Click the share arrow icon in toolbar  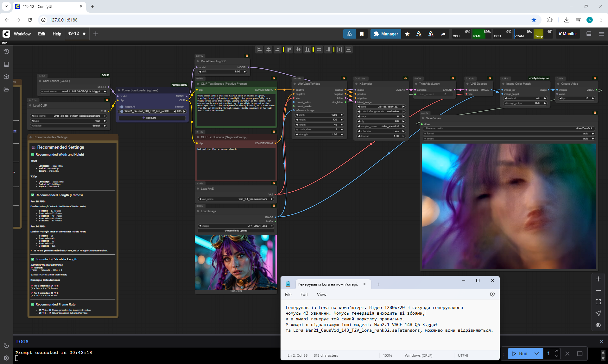click(x=443, y=34)
